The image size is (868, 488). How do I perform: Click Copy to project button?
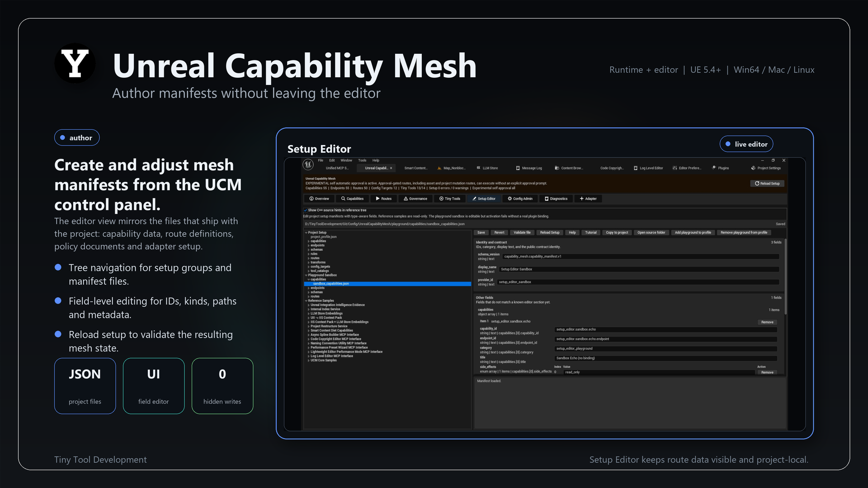click(x=617, y=233)
